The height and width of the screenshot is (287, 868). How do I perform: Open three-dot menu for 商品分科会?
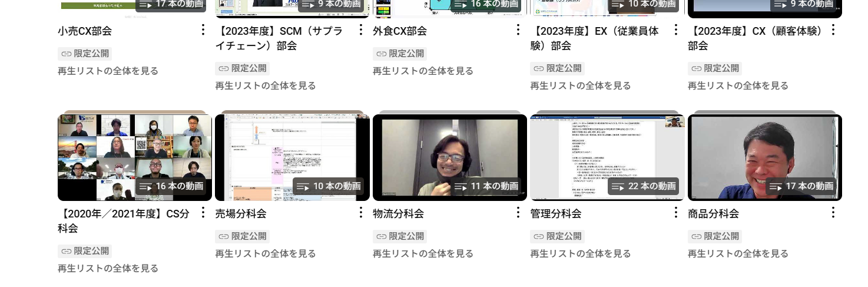[833, 213]
